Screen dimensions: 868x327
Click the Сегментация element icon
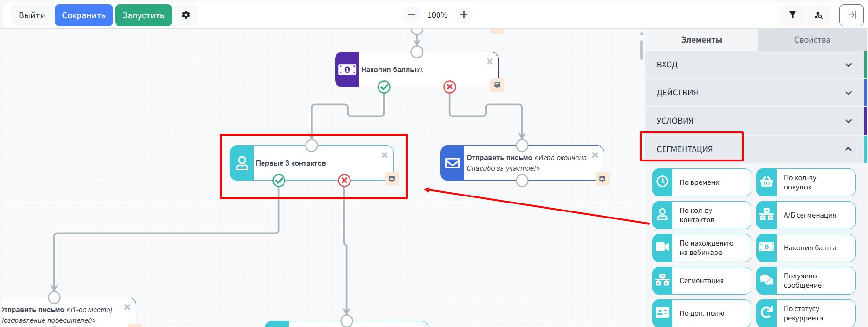pyautogui.click(x=663, y=281)
